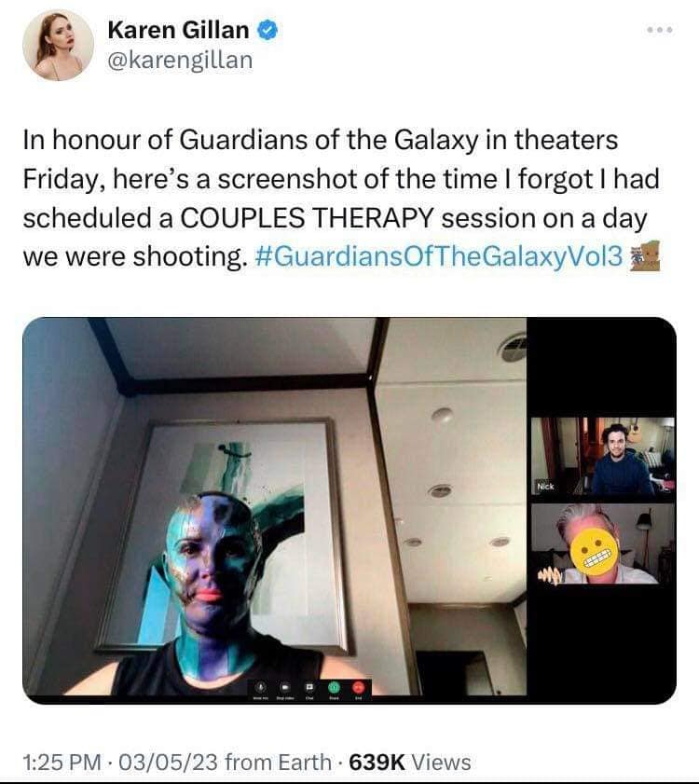Click the 1:25 PM 03/05/23 timestamp
The width and height of the screenshot is (699, 784).
pyautogui.click(x=120, y=763)
